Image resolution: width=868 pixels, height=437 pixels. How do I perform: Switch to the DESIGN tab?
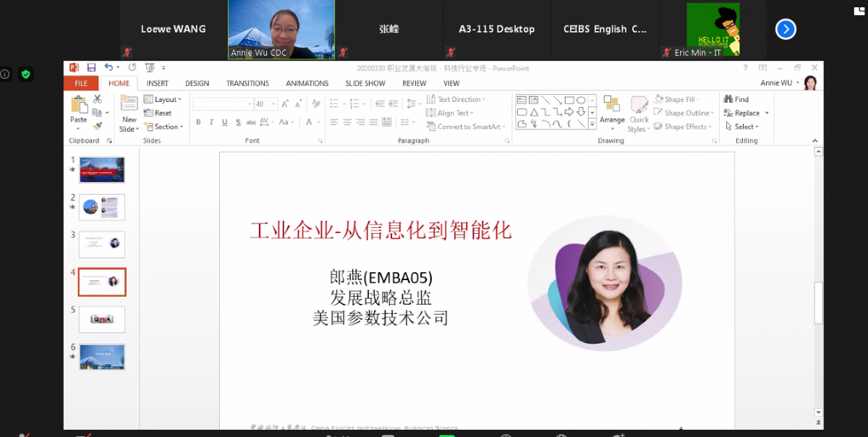click(197, 83)
